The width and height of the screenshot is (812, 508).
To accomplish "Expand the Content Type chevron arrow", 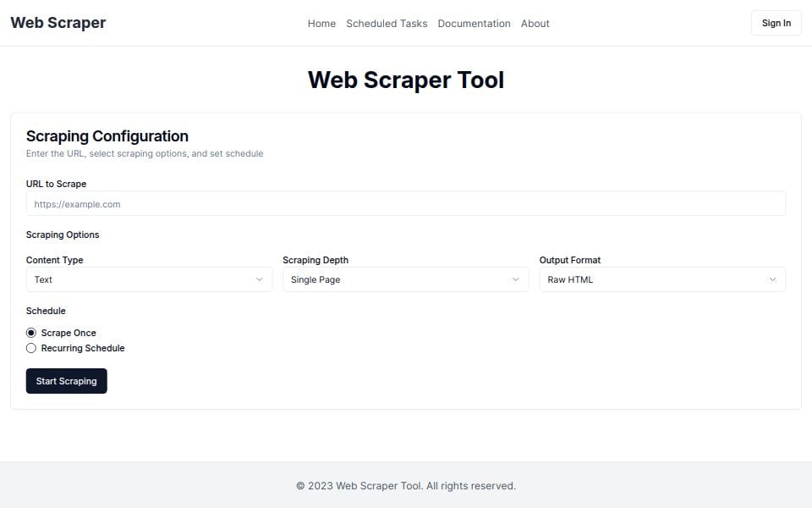I will [x=260, y=279].
